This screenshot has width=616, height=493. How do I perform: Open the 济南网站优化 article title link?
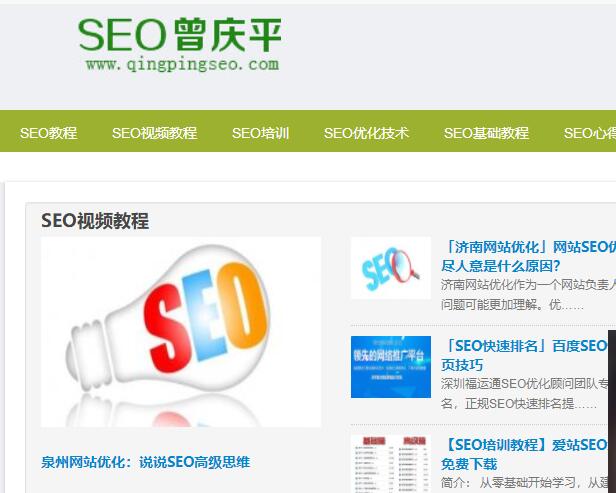(x=528, y=257)
